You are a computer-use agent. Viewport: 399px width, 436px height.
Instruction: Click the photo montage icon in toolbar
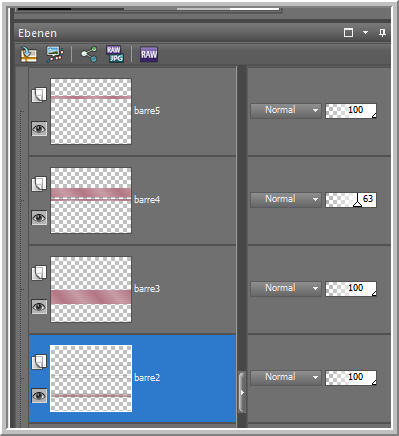click(x=55, y=54)
